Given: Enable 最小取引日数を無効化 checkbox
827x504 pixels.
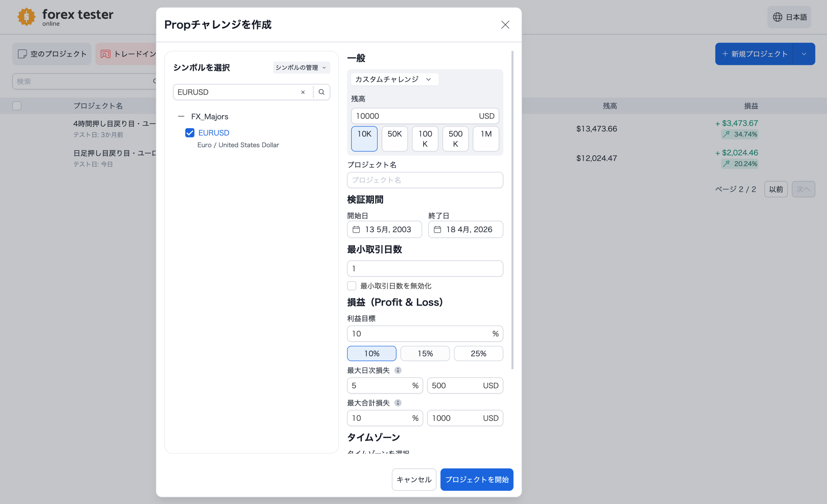Looking at the screenshot, I should pos(351,286).
